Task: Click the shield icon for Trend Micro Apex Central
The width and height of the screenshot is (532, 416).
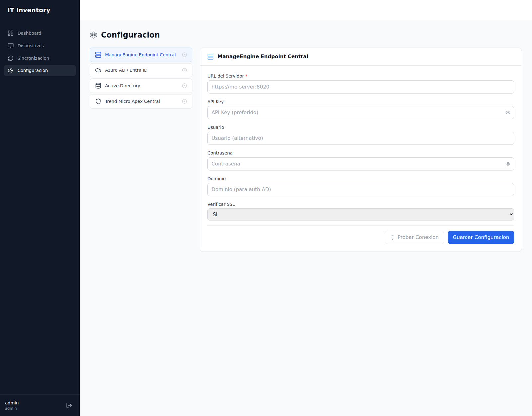Action: click(98, 101)
